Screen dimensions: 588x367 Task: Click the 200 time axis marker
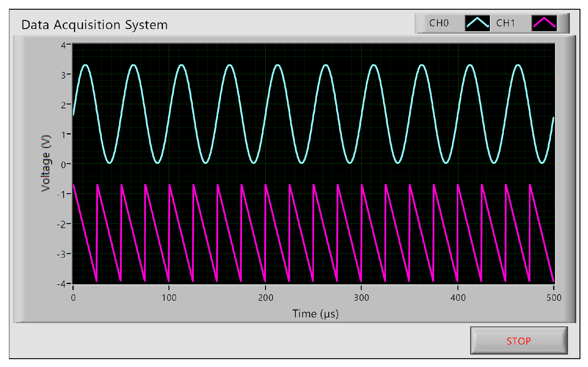point(266,298)
